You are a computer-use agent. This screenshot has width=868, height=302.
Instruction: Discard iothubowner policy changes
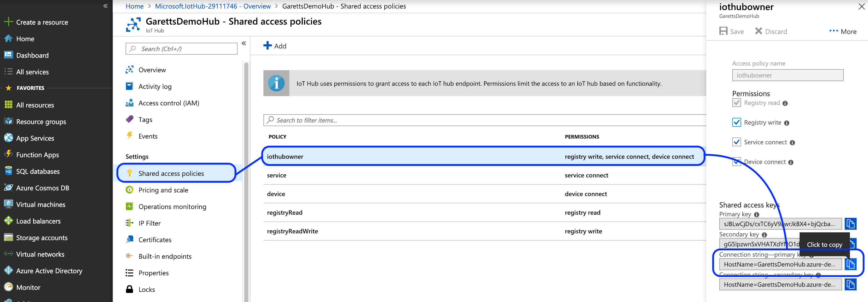click(x=771, y=31)
